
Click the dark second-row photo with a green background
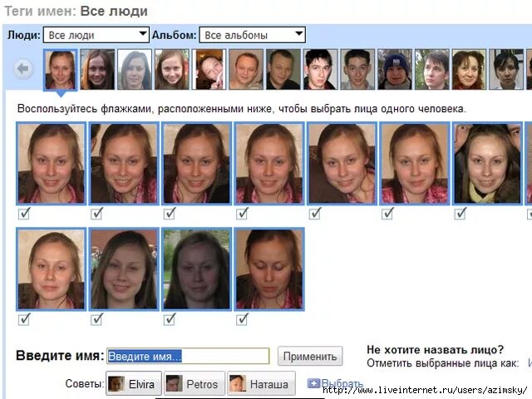tap(197, 269)
